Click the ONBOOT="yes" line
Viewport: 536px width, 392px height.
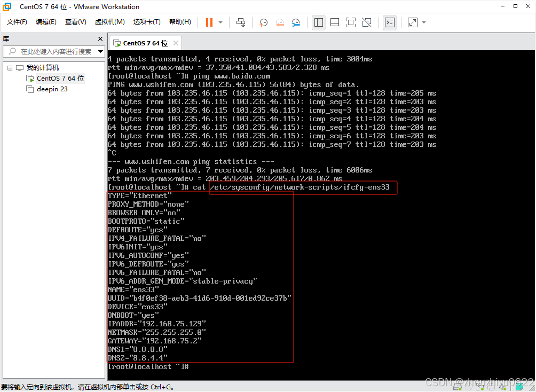tap(133, 316)
